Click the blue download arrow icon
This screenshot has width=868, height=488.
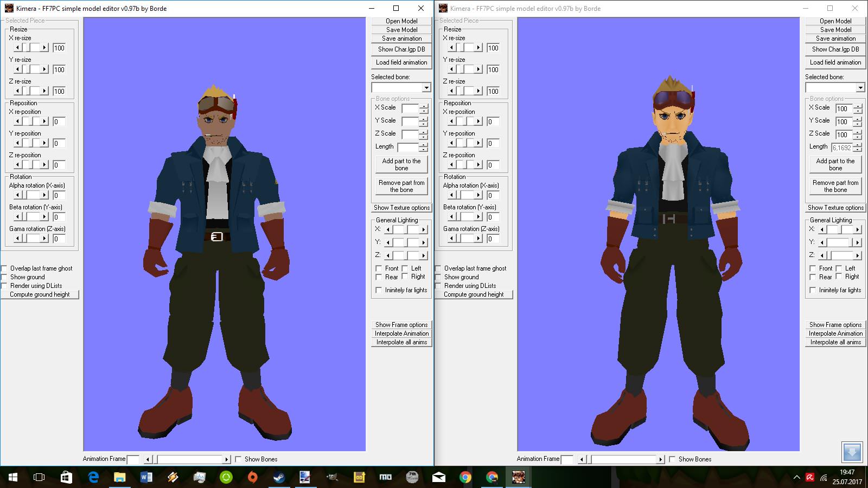[x=852, y=452]
